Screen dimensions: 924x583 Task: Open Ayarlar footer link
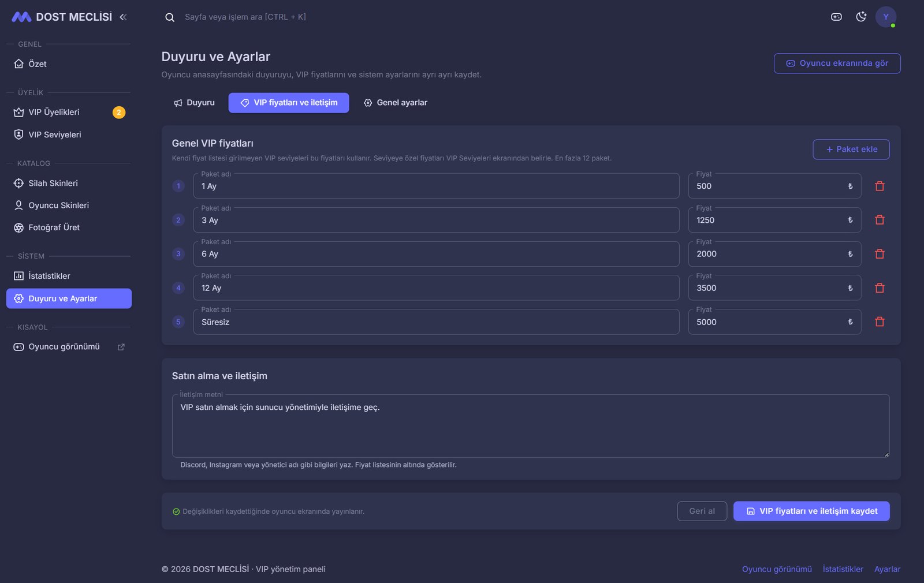pyautogui.click(x=887, y=569)
